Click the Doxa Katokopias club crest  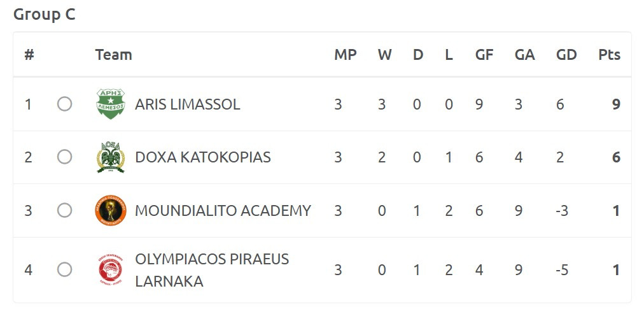(110, 157)
